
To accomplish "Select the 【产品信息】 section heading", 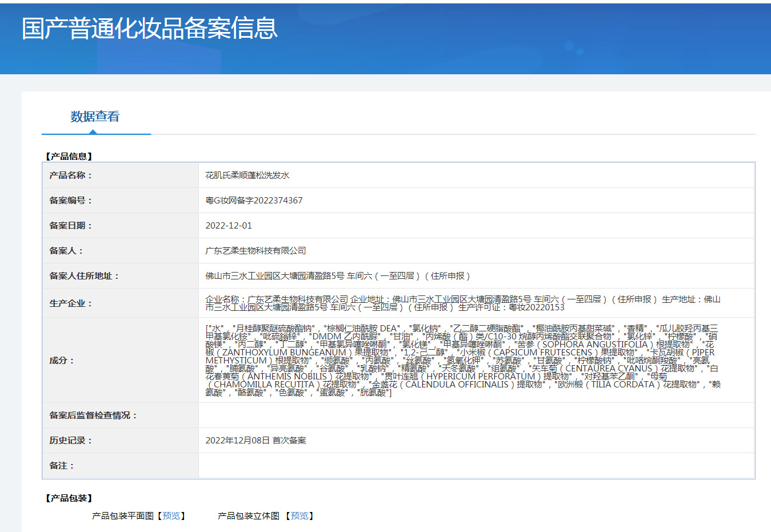I will click(x=69, y=156).
